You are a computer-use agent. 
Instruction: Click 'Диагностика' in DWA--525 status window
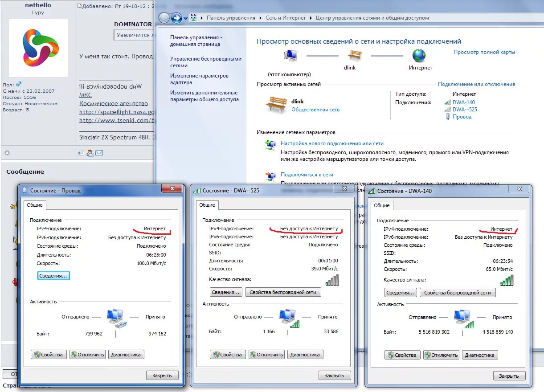(305, 355)
